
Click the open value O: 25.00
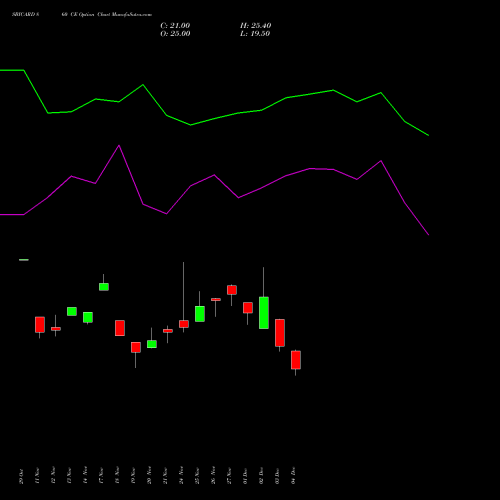pos(175,34)
